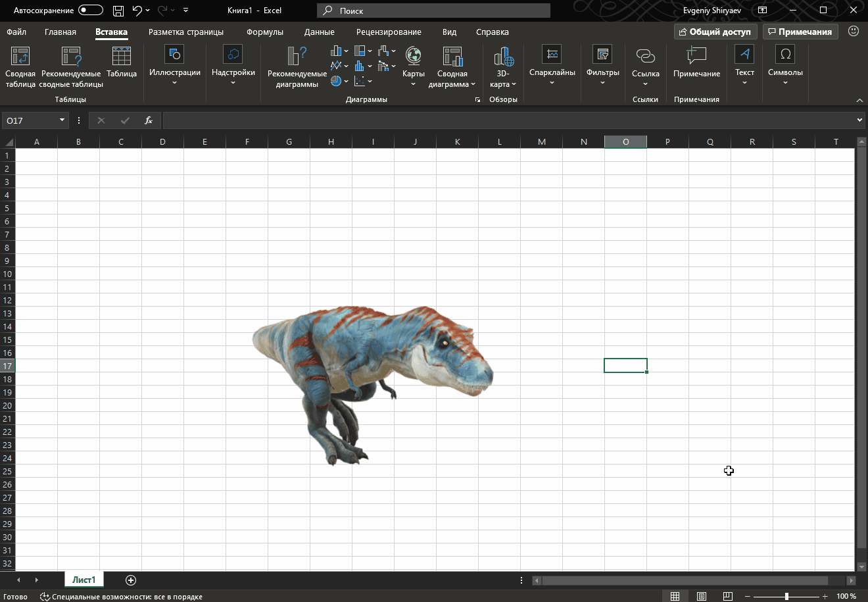Open the Name Box dropdown arrow
The height and width of the screenshot is (602, 868).
62,120
